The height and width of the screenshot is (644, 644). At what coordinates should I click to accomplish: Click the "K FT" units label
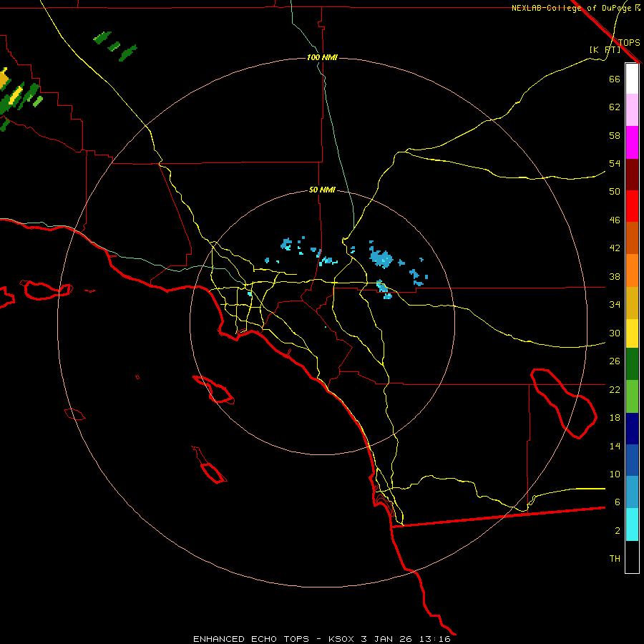[605, 49]
